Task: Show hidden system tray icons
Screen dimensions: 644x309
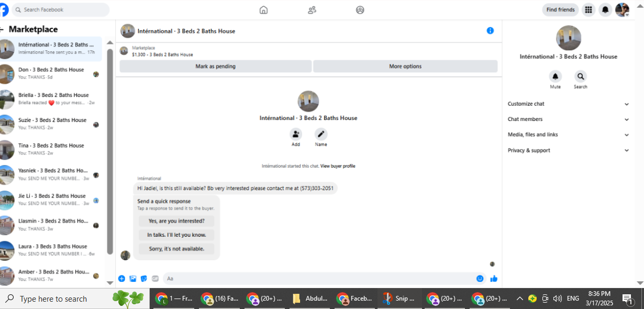Action: pos(519,299)
